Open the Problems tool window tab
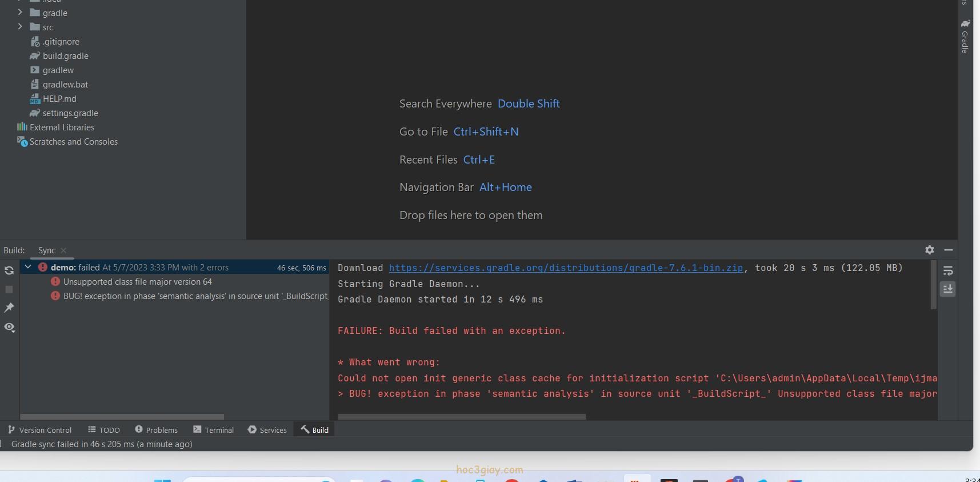980x482 pixels. [156, 430]
